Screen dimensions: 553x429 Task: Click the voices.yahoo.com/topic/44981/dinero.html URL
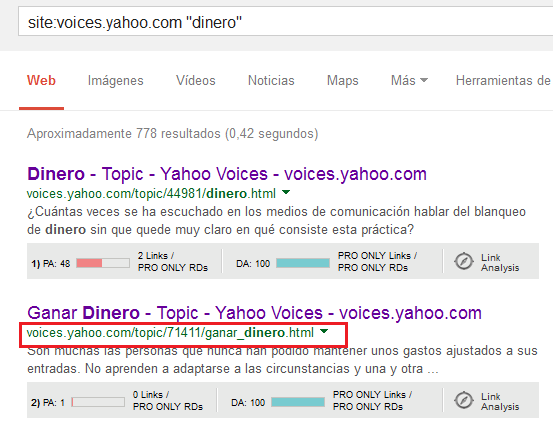[x=151, y=193]
